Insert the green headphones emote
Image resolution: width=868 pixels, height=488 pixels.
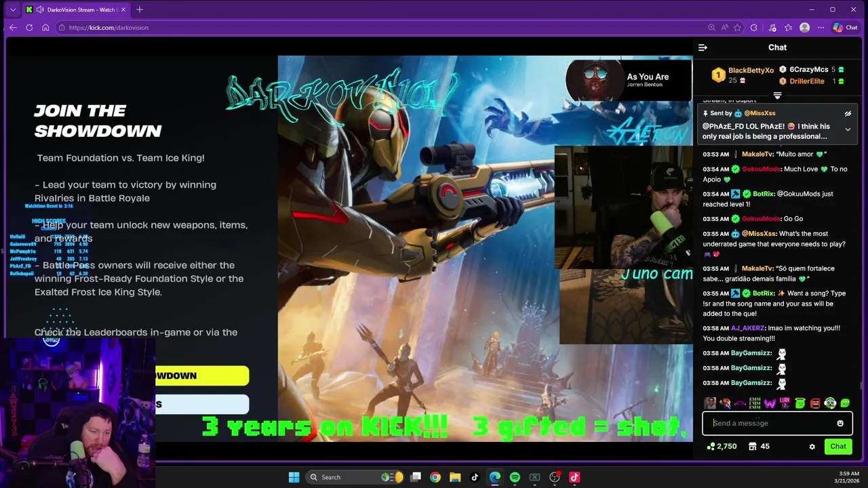coord(830,403)
